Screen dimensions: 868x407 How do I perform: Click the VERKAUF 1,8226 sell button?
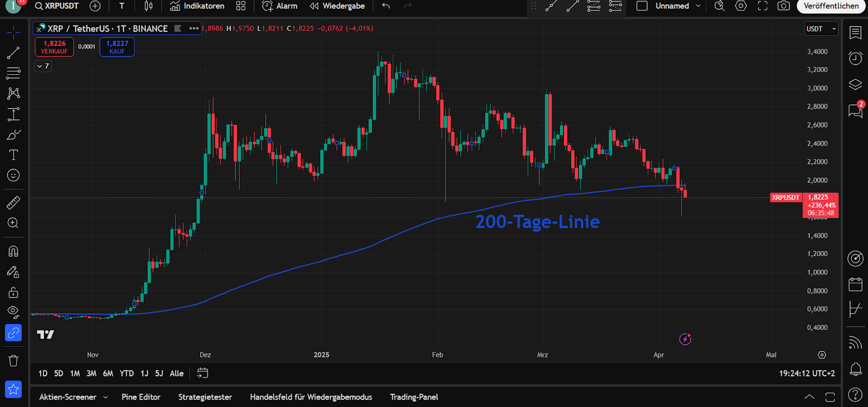[x=54, y=47]
